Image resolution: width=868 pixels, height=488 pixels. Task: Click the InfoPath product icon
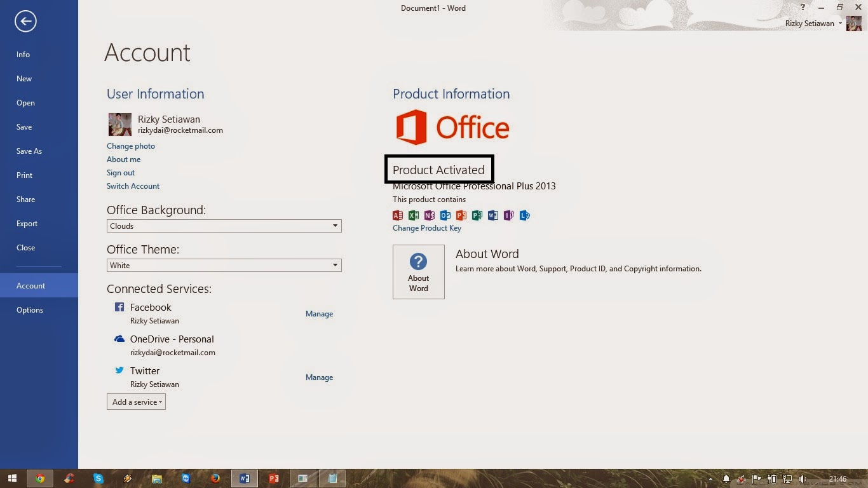point(509,215)
